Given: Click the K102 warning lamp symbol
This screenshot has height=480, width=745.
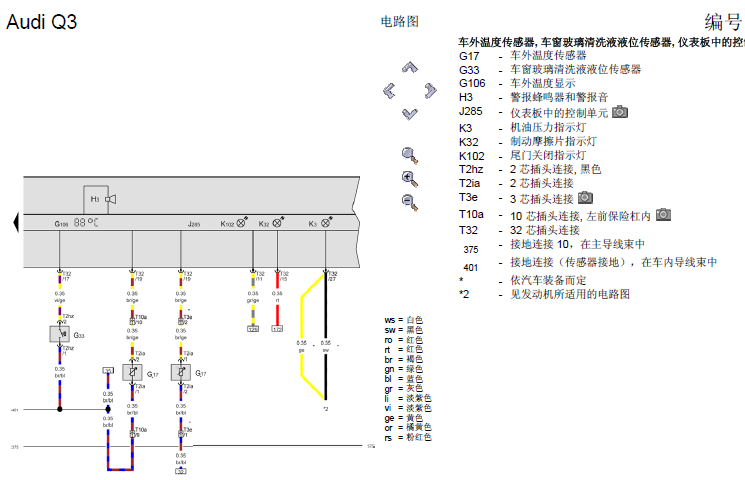Looking at the screenshot, I should (243, 222).
